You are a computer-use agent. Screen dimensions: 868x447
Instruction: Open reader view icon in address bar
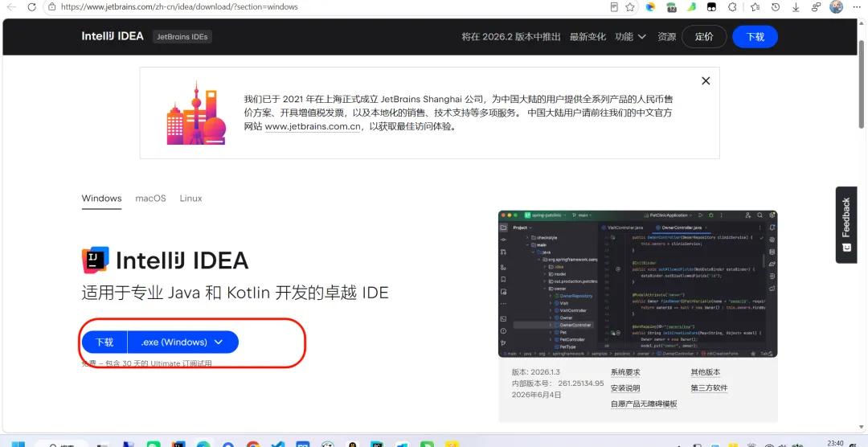tap(614, 7)
